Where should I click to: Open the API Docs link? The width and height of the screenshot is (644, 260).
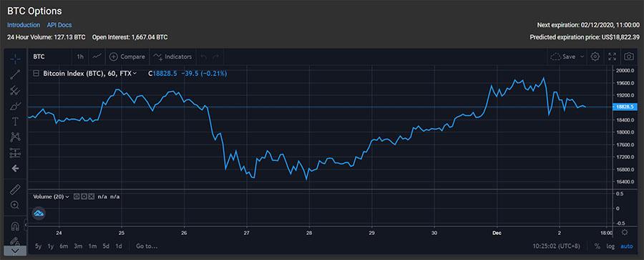click(x=59, y=25)
